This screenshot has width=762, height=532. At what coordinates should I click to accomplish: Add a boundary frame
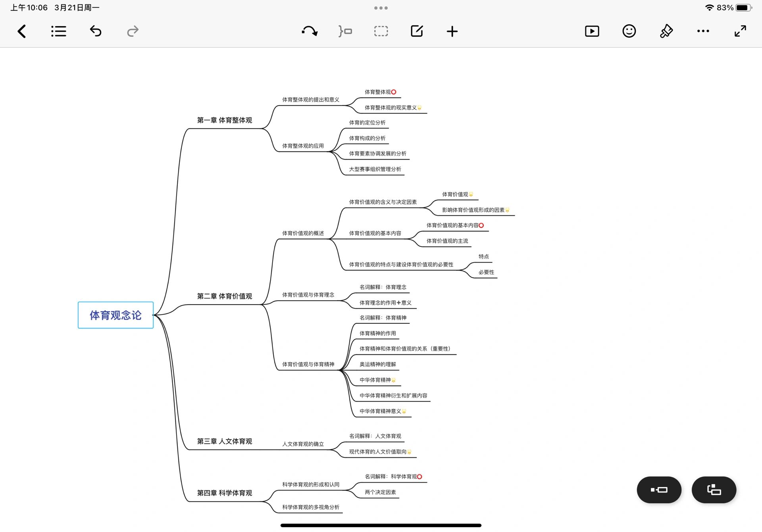point(381,31)
